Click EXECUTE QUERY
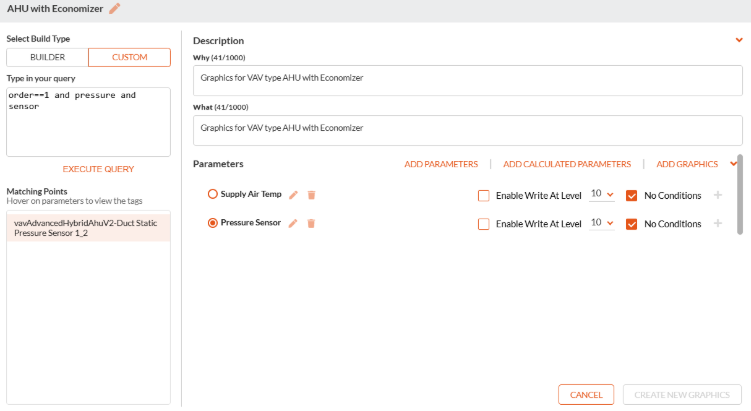The width and height of the screenshot is (751, 411). coord(98,169)
